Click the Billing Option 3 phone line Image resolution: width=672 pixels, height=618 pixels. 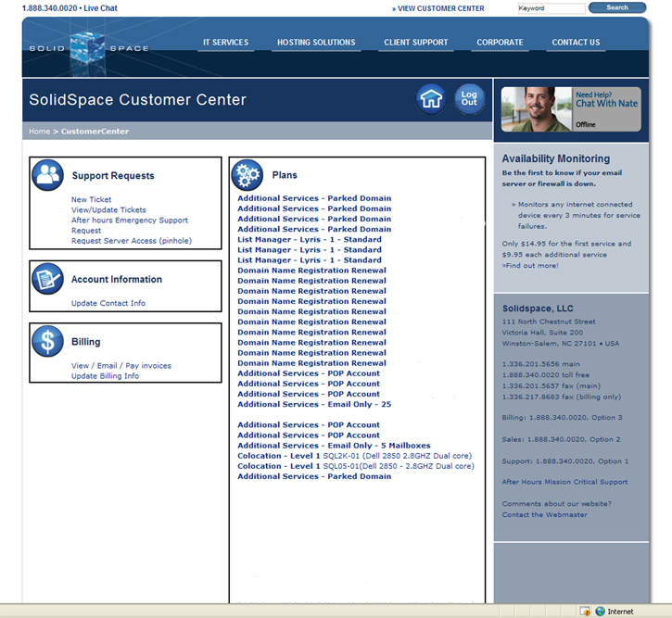563,418
